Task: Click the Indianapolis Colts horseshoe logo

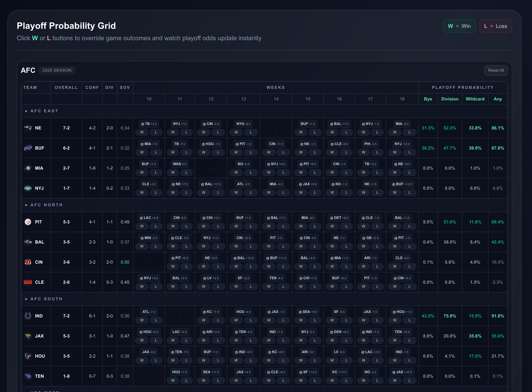Action: pos(28,316)
